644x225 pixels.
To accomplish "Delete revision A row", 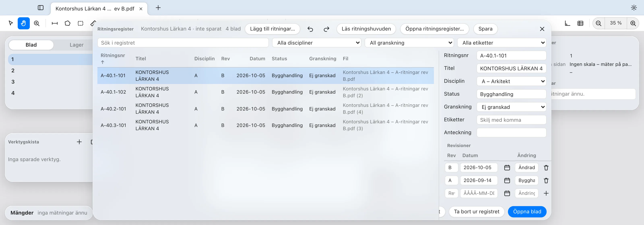I will (546, 180).
